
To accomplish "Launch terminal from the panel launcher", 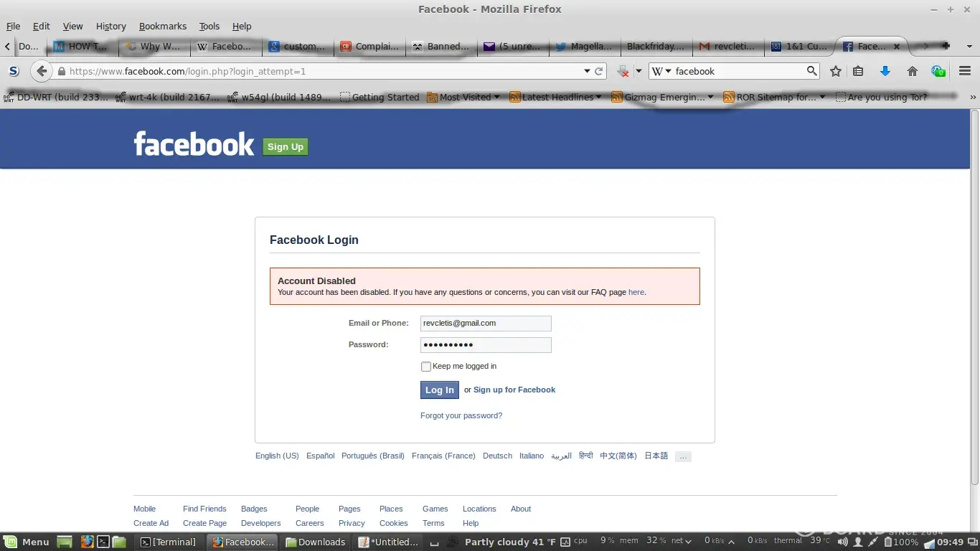I will pos(103,542).
